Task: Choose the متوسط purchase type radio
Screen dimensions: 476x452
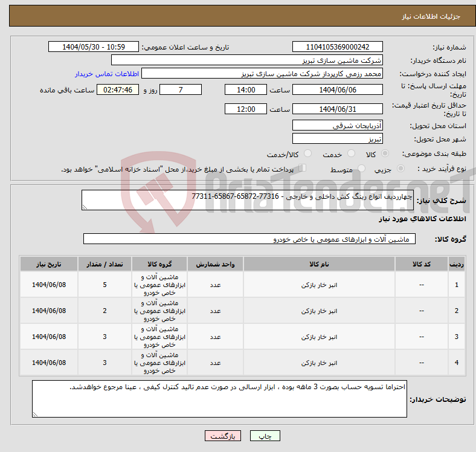Action: [x=362, y=168]
